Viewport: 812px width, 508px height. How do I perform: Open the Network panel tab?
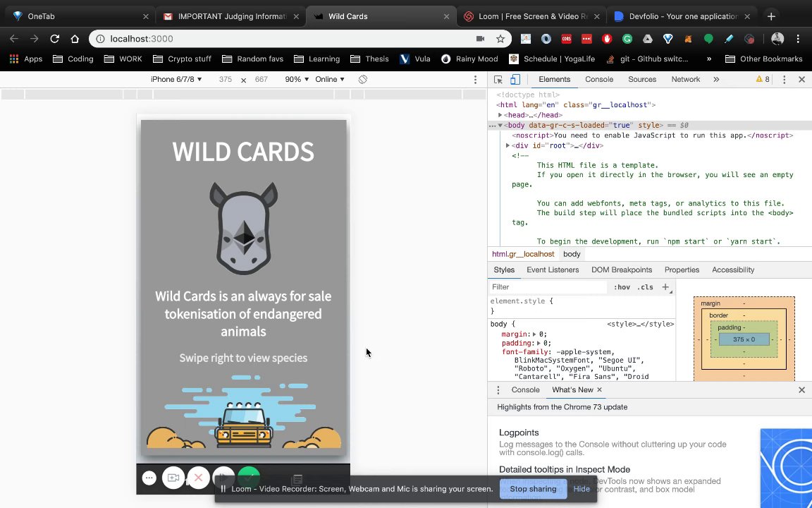coord(686,79)
